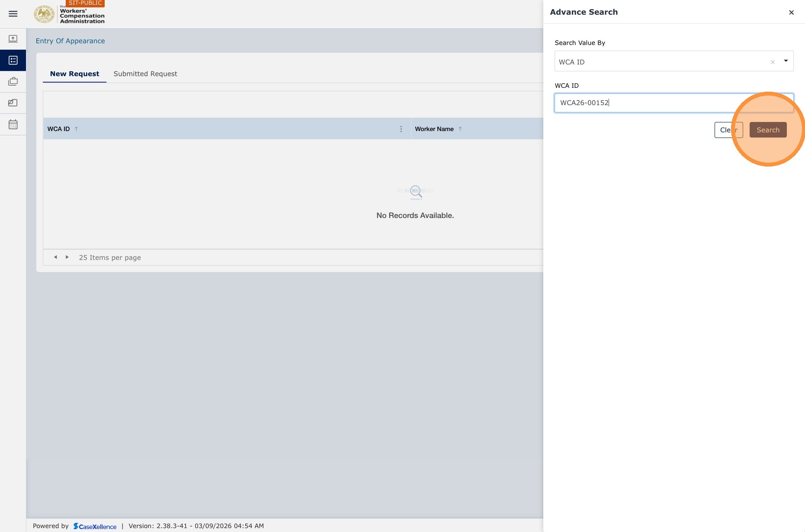
Task: Open the CaseXellence footer link
Action: point(95,526)
